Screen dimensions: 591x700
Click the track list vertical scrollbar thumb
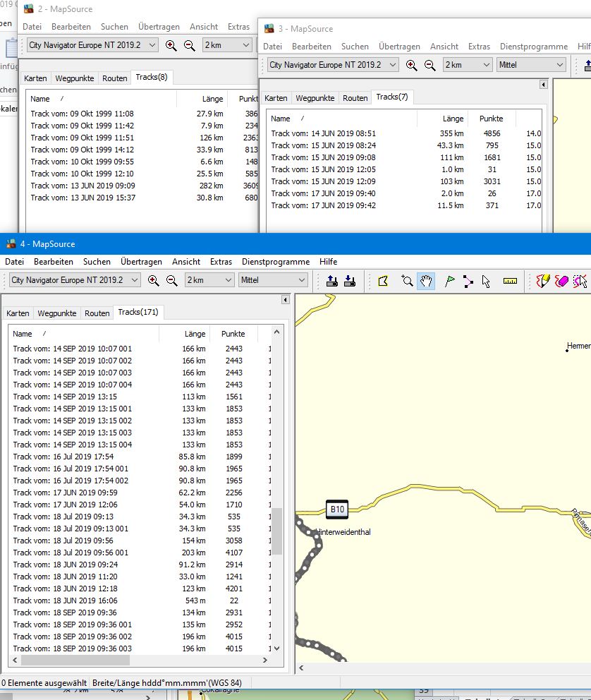276,531
